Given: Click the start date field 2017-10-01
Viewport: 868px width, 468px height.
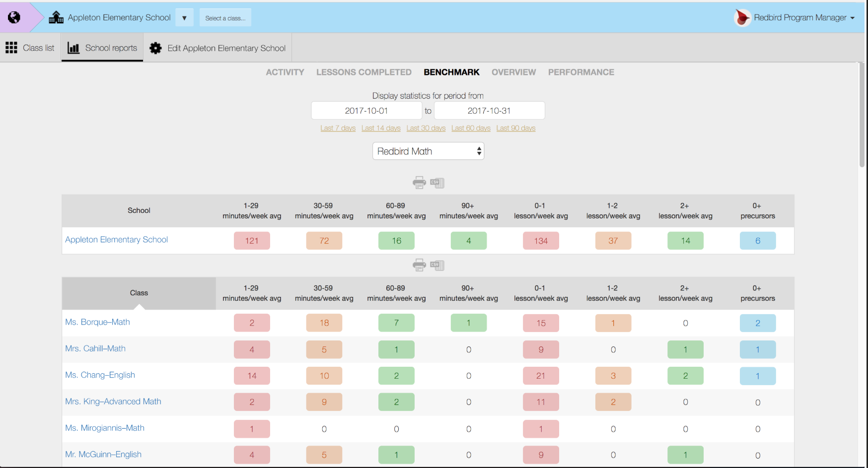Looking at the screenshot, I should click(x=366, y=111).
